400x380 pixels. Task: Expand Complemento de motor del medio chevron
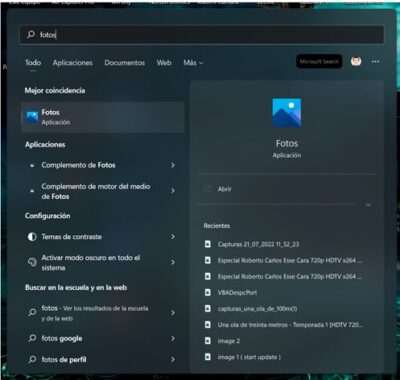tap(173, 191)
